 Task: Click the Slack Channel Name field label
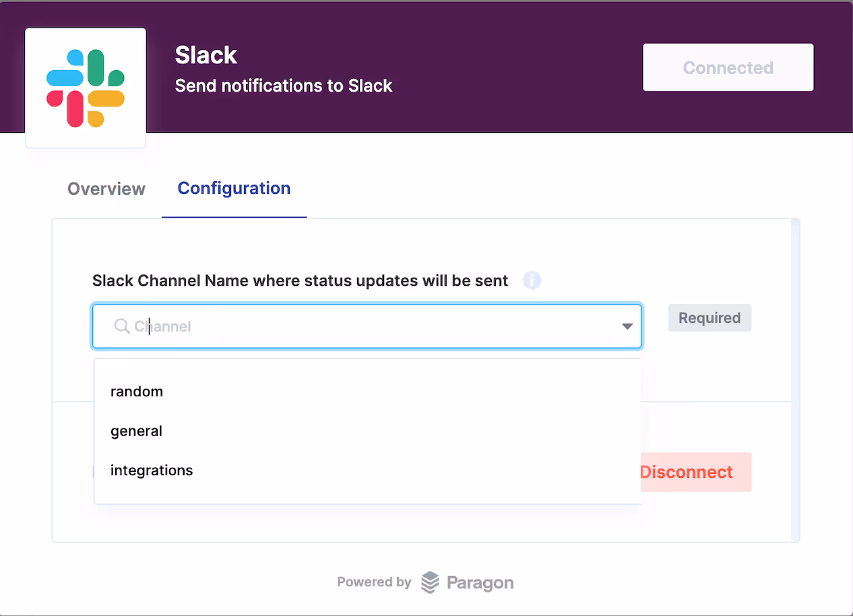(300, 280)
